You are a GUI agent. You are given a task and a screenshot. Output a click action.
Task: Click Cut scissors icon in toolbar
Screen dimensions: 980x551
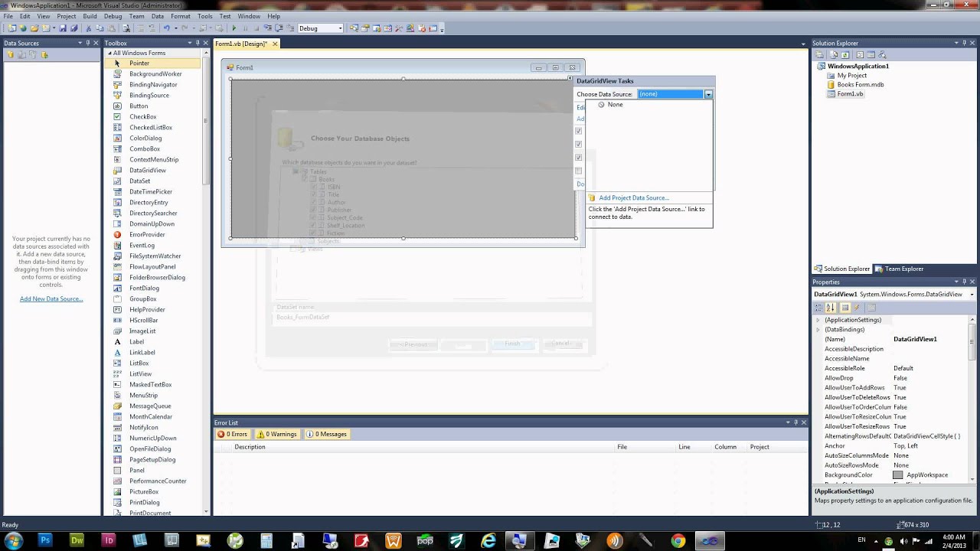[x=88, y=28]
